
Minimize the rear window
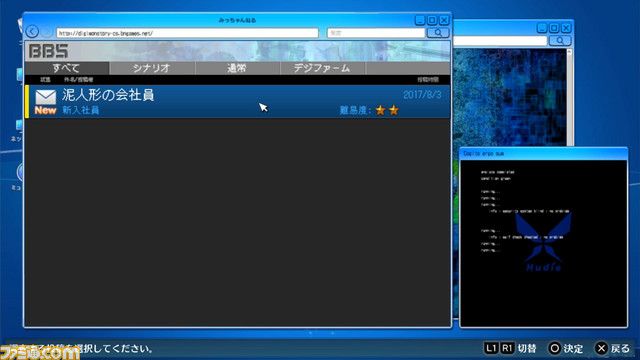[x=542, y=28]
